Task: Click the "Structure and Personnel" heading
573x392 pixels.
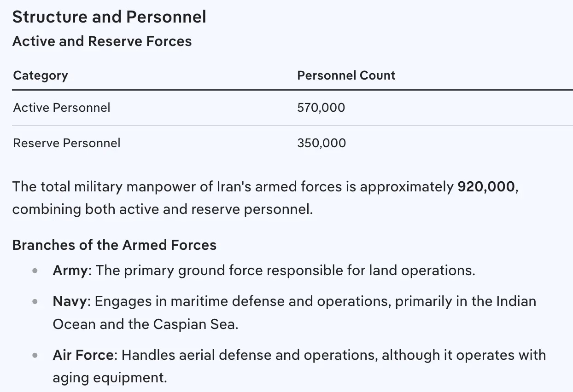Action: 109,17
